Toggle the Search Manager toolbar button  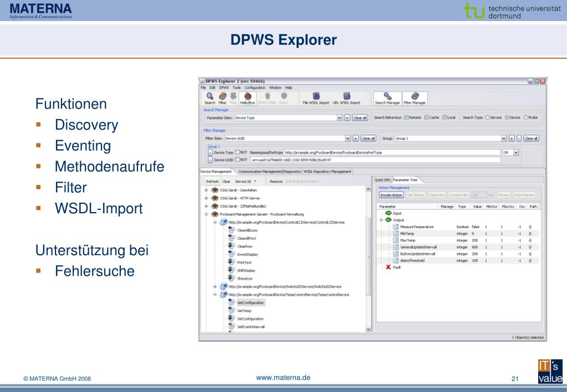pos(387,98)
